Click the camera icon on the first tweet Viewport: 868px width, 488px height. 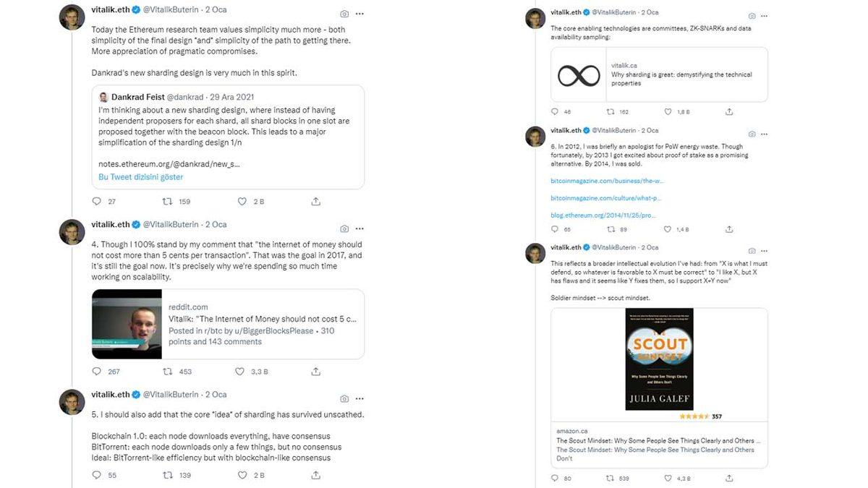344,14
